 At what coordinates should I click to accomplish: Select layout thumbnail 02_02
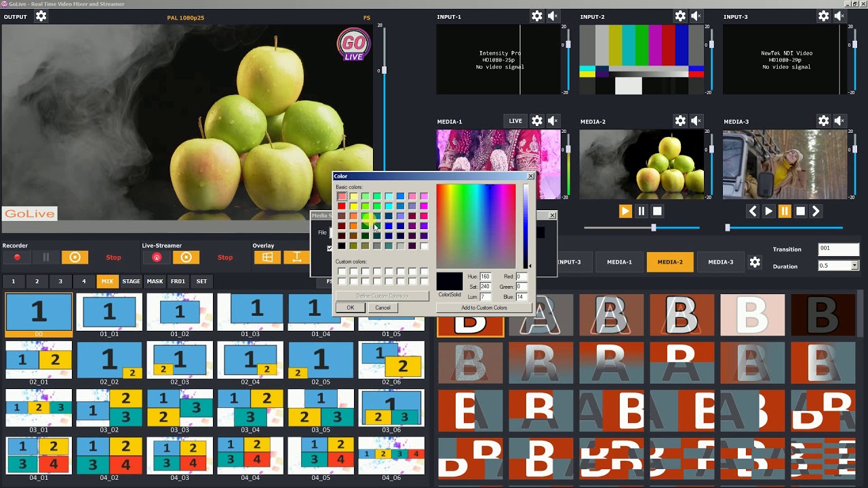click(109, 361)
